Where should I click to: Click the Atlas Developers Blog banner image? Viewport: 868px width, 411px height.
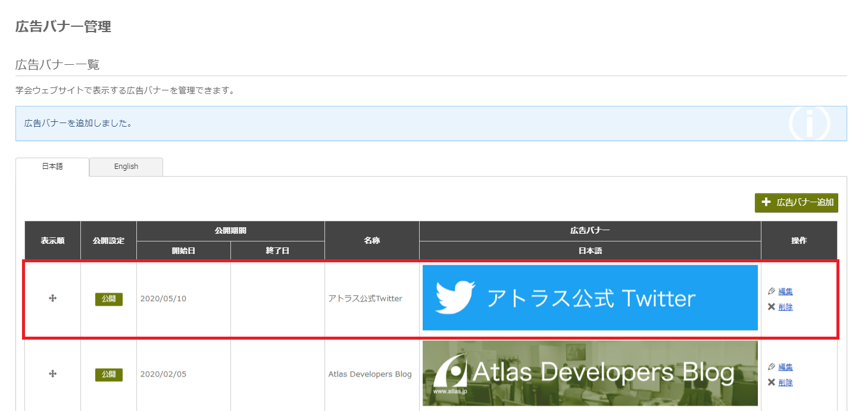point(590,374)
